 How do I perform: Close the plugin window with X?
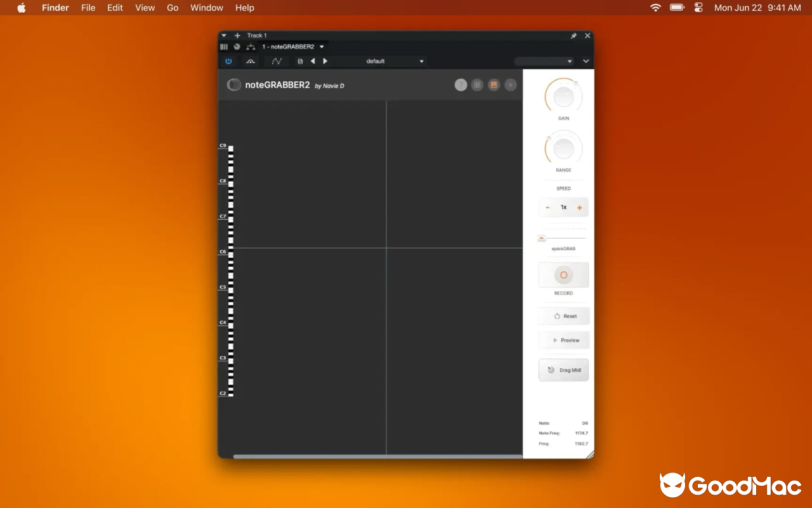pos(587,36)
